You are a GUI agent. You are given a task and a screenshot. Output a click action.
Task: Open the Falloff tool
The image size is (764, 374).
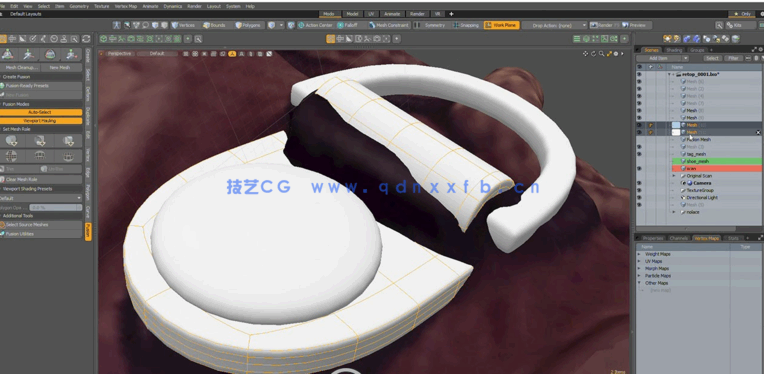point(347,25)
